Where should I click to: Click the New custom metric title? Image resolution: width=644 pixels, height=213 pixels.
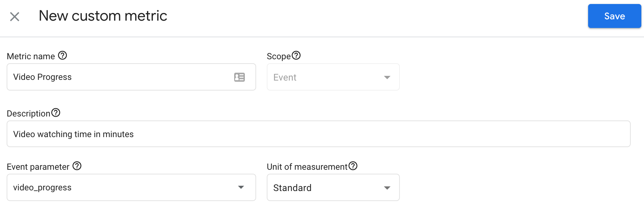coord(103,15)
